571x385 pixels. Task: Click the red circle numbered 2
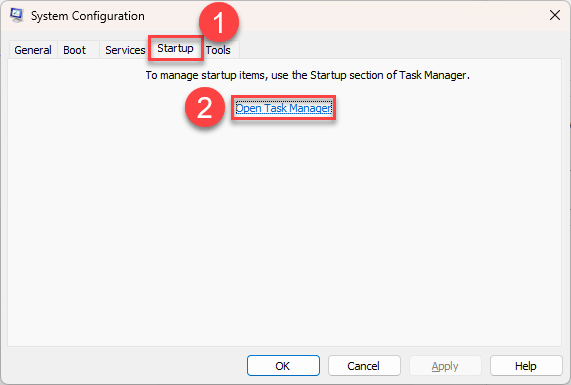point(205,107)
